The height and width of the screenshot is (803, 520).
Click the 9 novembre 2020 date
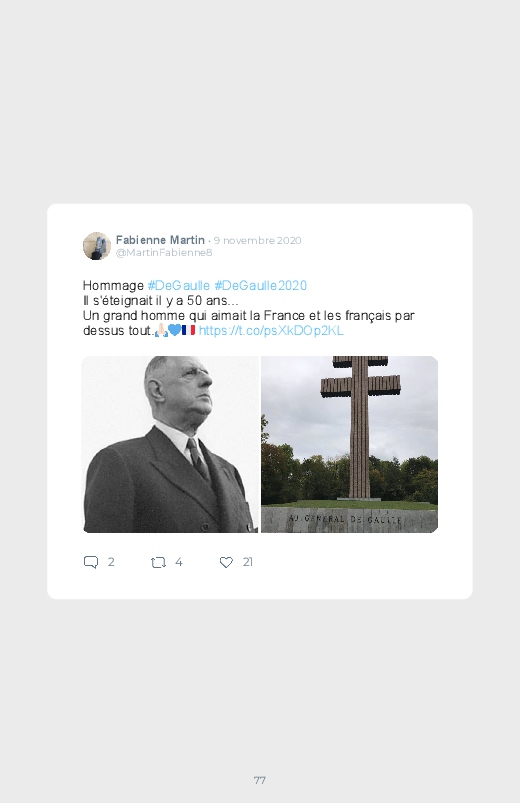coord(257,240)
